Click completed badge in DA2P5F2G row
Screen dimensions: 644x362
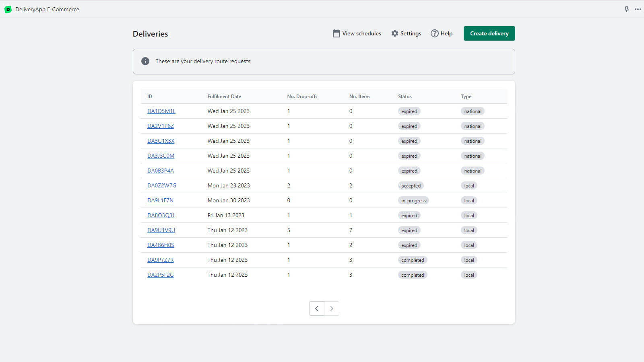[x=413, y=275]
